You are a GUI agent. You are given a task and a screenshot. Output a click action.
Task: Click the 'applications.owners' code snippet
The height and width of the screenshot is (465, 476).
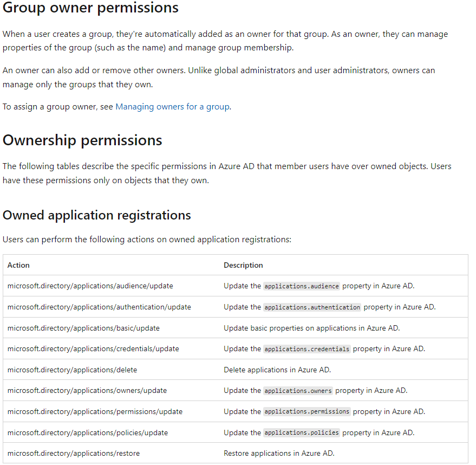pyautogui.click(x=298, y=391)
